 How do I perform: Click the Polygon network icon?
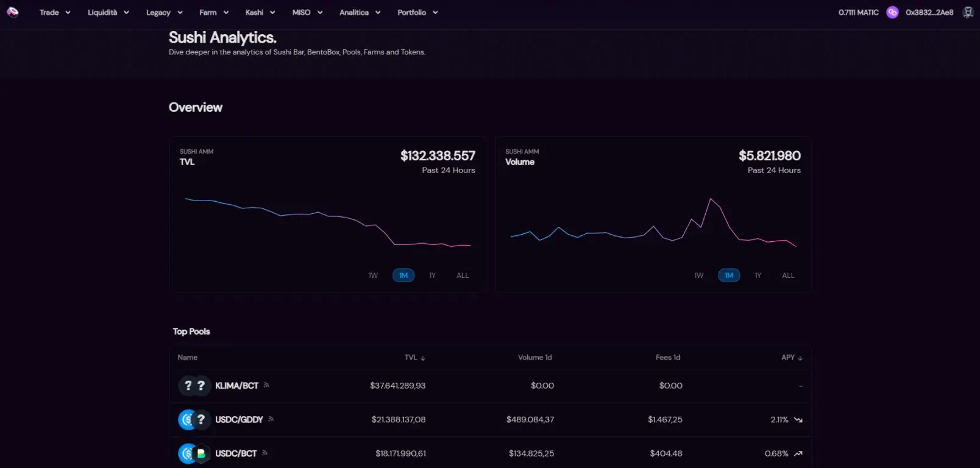coord(892,12)
